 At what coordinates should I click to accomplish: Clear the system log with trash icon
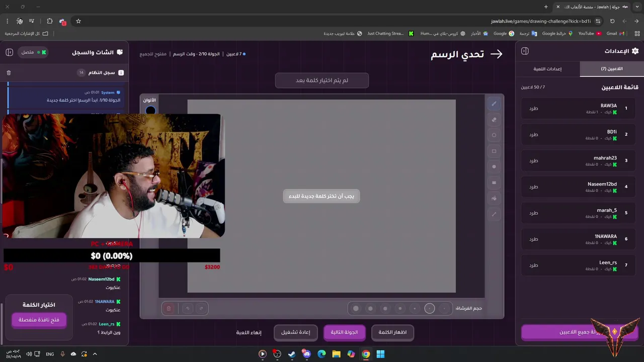point(9,73)
